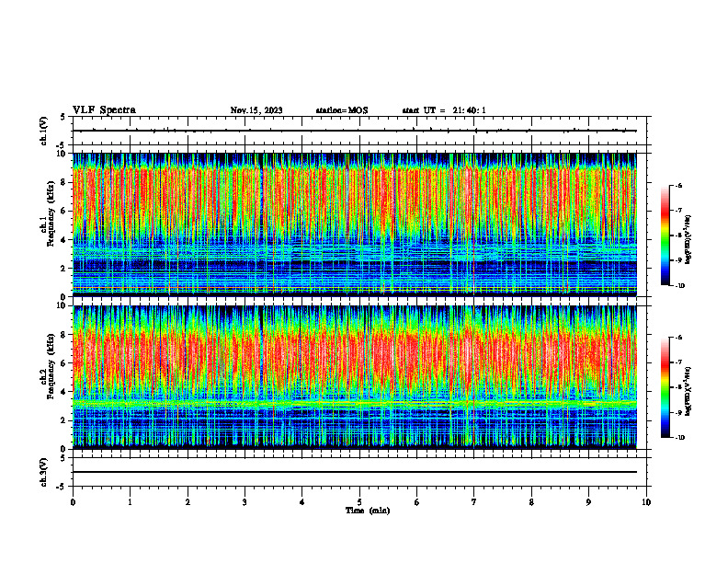Click the '1' tick on the time axis
Image resolution: width=728 pixels, height=563 pixels.
click(130, 502)
